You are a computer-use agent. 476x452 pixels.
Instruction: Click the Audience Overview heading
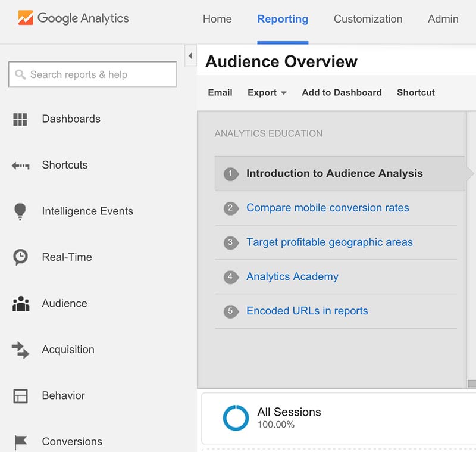[x=281, y=62]
